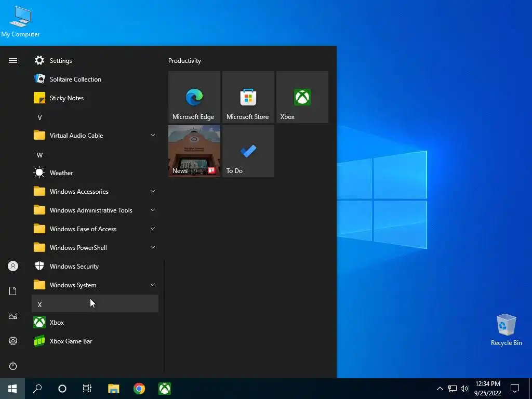Open the Xbox tile in Productivity

pyautogui.click(x=302, y=97)
